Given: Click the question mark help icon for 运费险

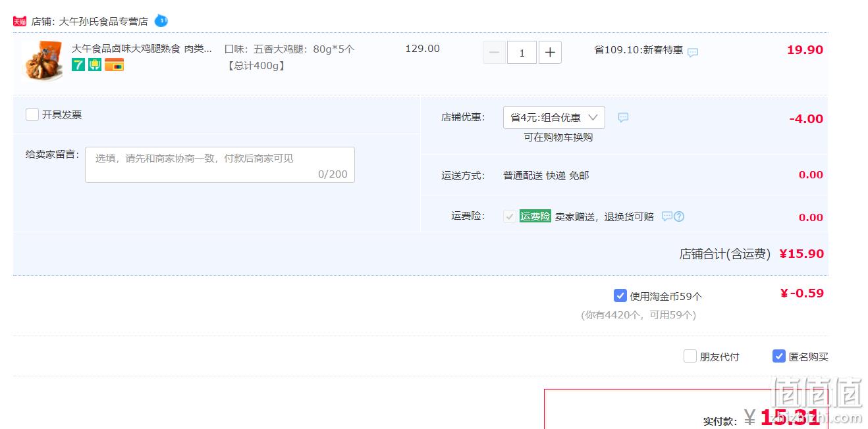Looking at the screenshot, I should coord(679,216).
